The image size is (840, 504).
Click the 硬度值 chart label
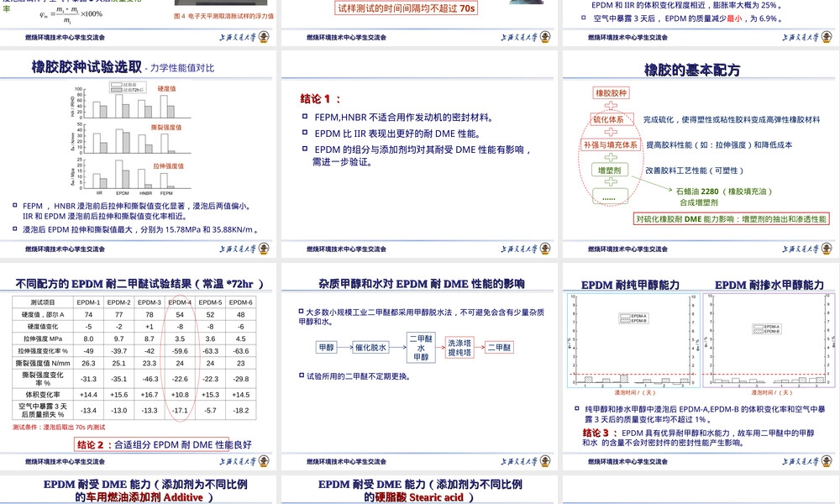pos(166,88)
